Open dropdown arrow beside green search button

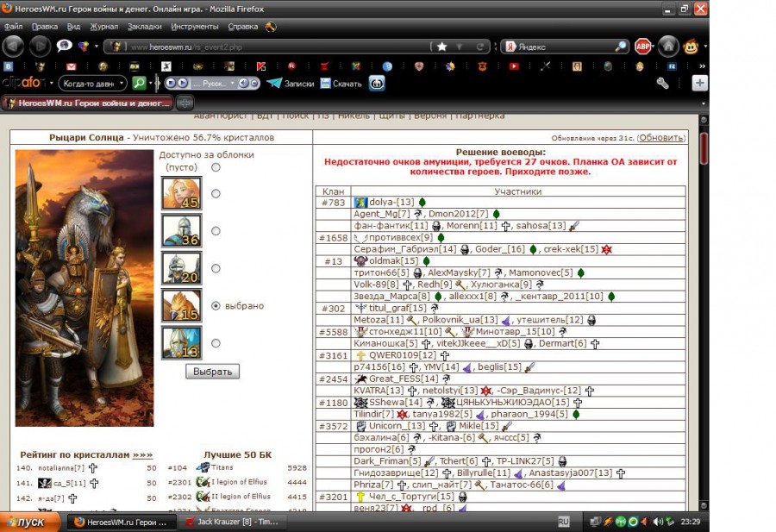[150, 83]
